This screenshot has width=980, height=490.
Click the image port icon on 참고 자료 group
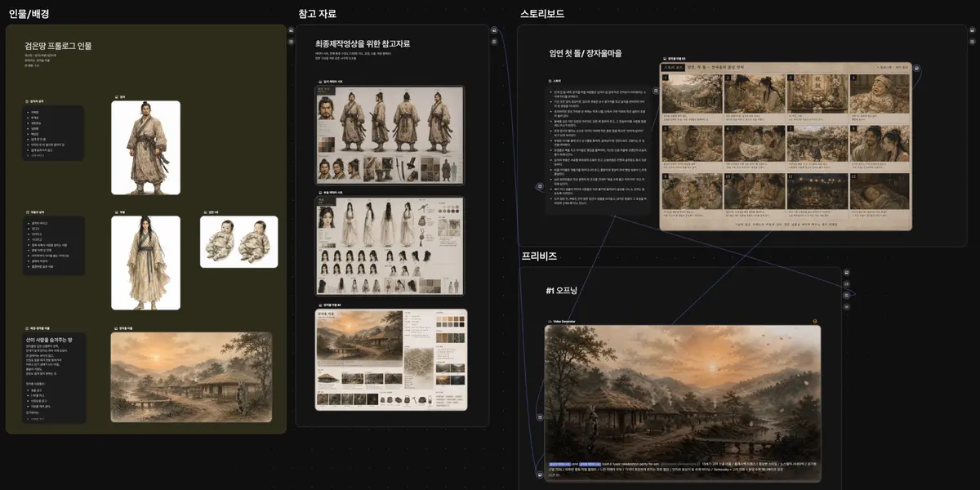(x=495, y=31)
